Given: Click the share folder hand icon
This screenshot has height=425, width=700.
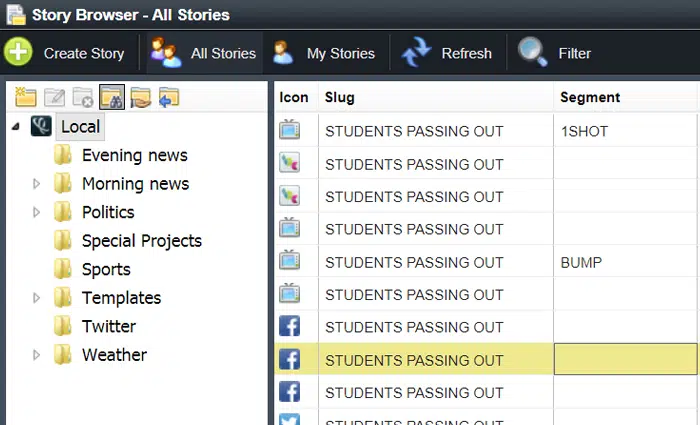Looking at the screenshot, I should click(140, 97).
